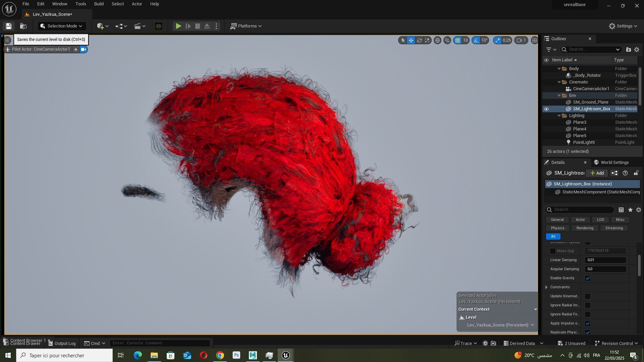Click the lock details panel icon
This screenshot has width=644, height=362.
[636, 173]
